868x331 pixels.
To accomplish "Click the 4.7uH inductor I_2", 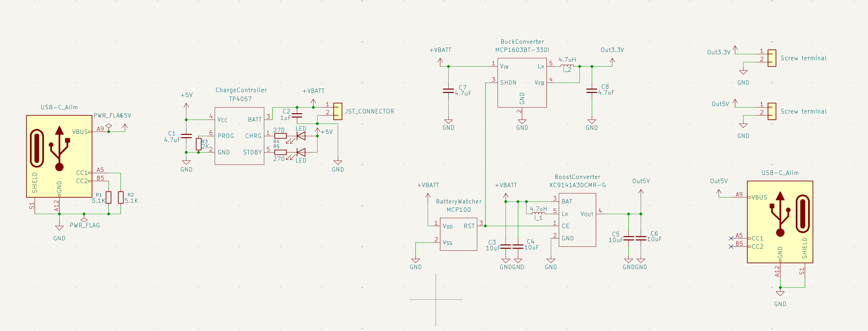I will click(567, 66).
